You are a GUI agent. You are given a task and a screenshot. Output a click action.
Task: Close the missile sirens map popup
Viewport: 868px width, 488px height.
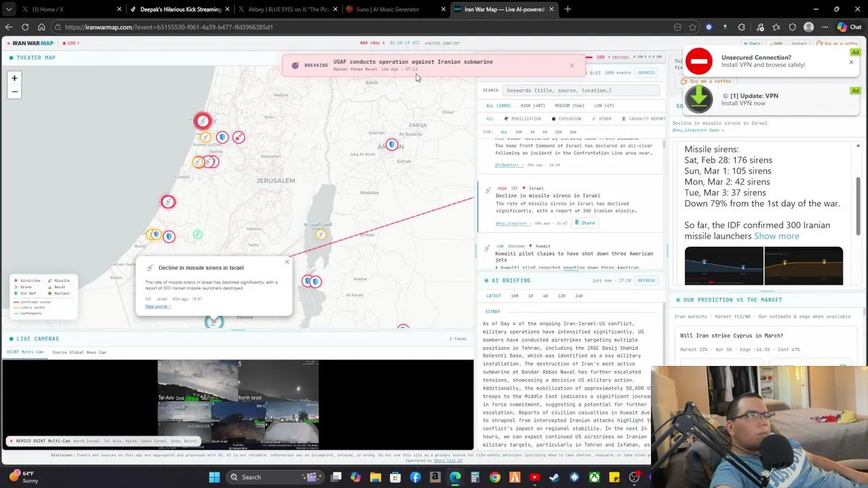pos(287,262)
